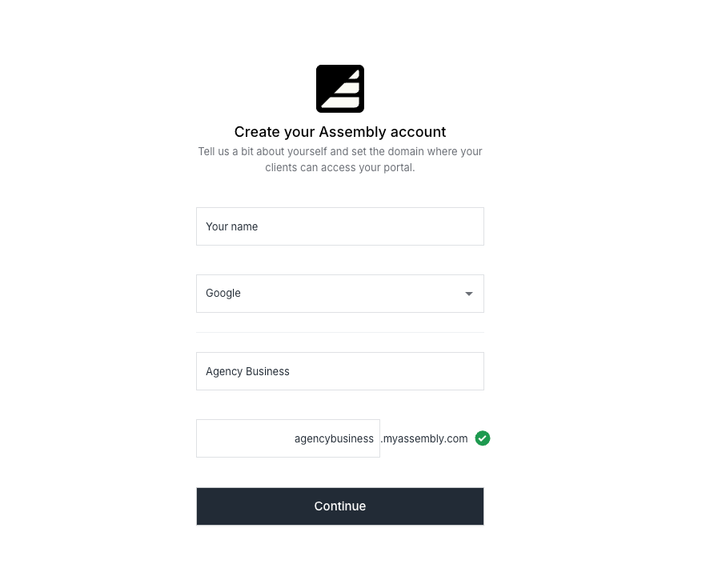Screen dimensions: 718x588
Task: Click the 'Tell us a bit about yourself' text
Action: (263, 151)
